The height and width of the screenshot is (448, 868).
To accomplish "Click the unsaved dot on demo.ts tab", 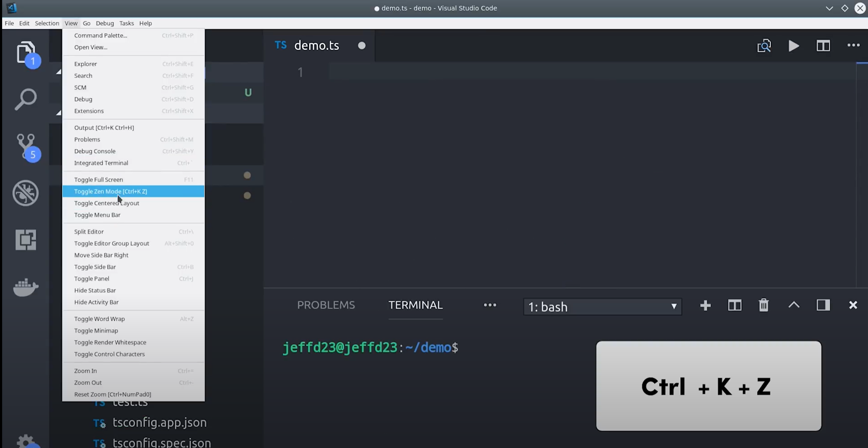I will 362,46.
